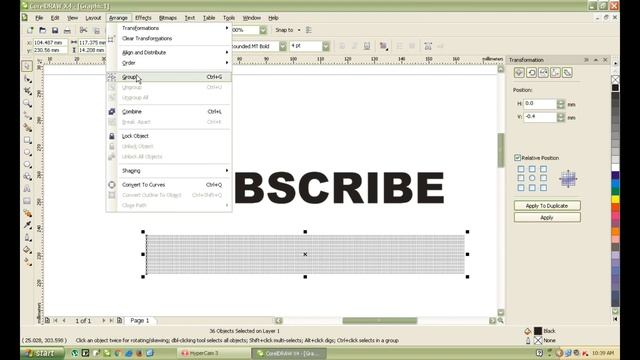Open the Size tab icon in Transformation docker
The width and height of the screenshot is (640, 360).
click(x=556, y=73)
